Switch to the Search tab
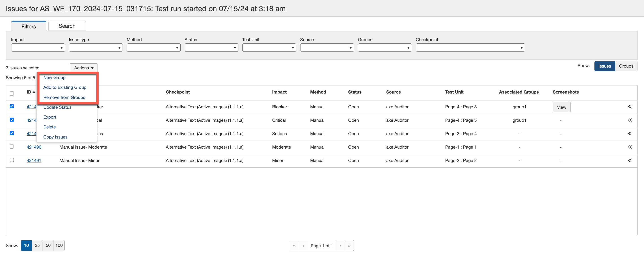This screenshot has width=644, height=256. pyautogui.click(x=67, y=26)
